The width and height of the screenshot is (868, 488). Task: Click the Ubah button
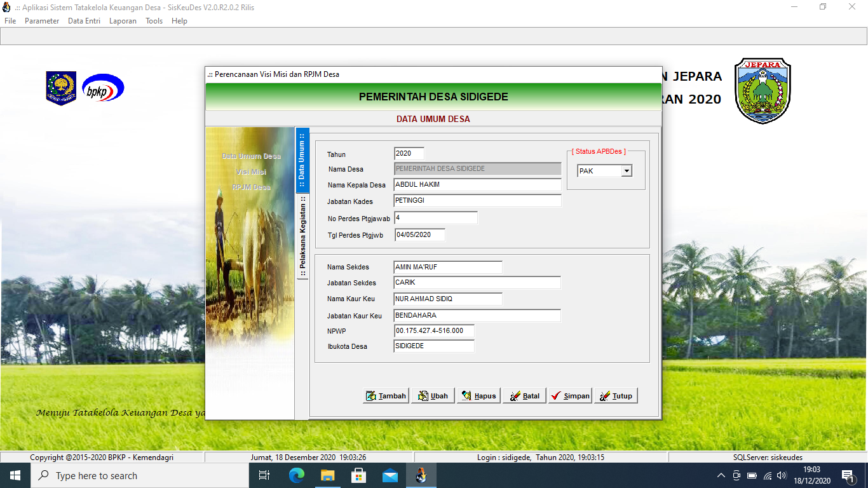pyautogui.click(x=433, y=396)
